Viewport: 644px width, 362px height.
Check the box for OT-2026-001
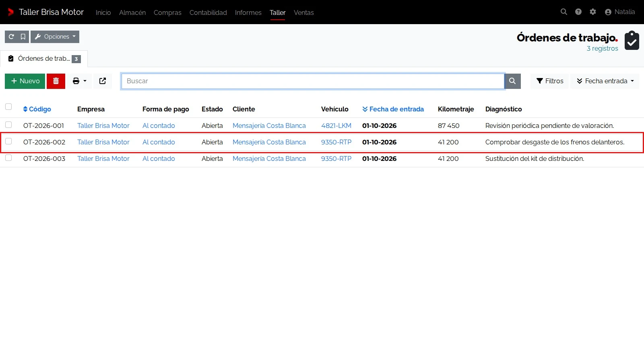[x=8, y=125]
